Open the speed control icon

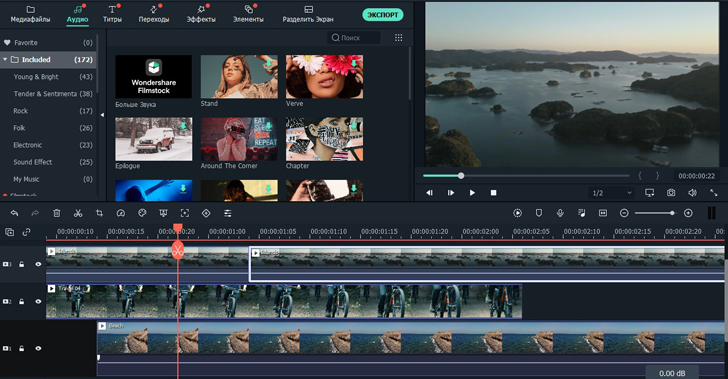121,213
